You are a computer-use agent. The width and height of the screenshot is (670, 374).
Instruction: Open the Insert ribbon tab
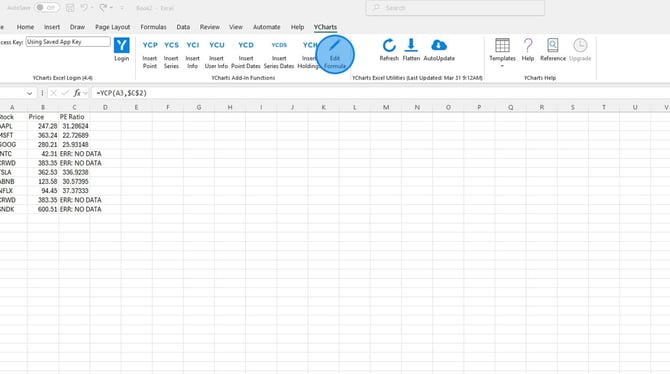click(52, 27)
